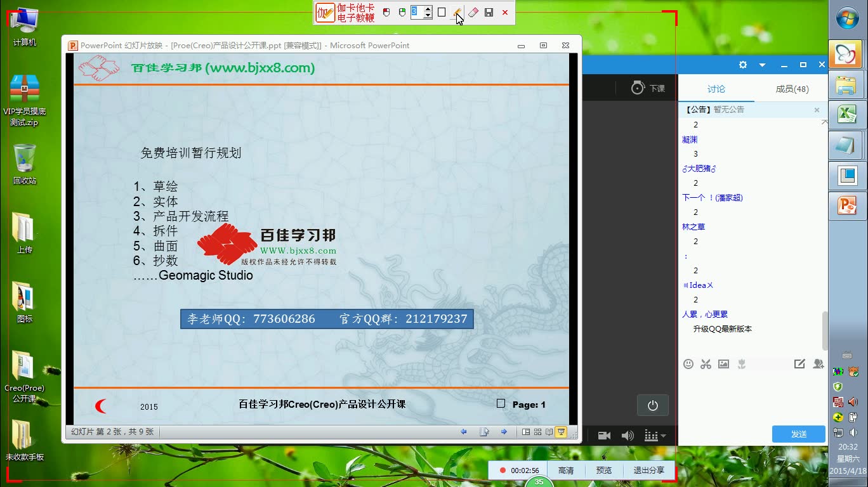
Task: Click user name 人累，心更累 in chat
Action: (x=705, y=315)
